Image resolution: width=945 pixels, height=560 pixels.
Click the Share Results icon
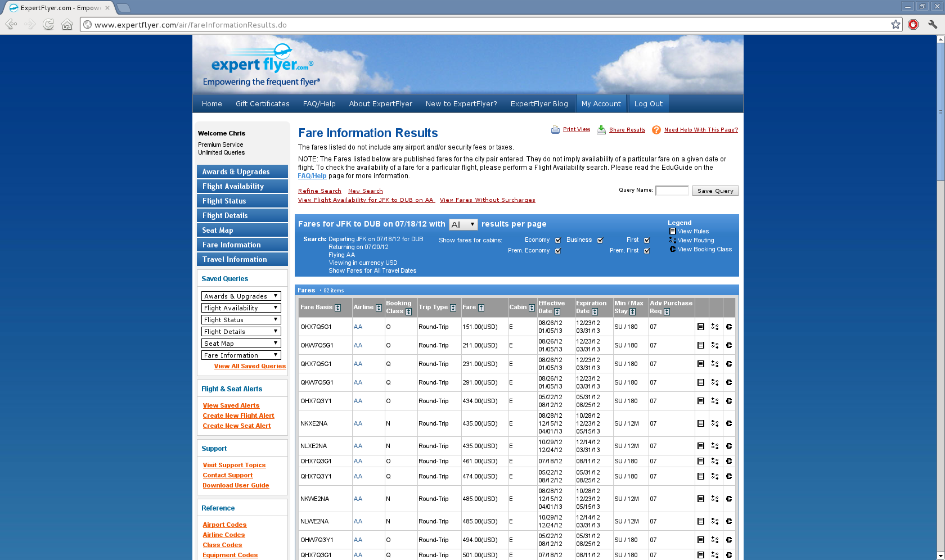601,130
